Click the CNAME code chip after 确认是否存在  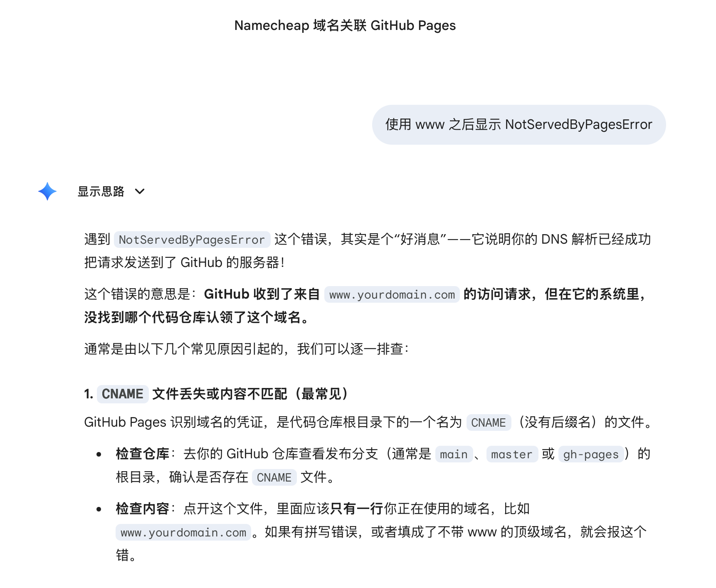tap(274, 477)
